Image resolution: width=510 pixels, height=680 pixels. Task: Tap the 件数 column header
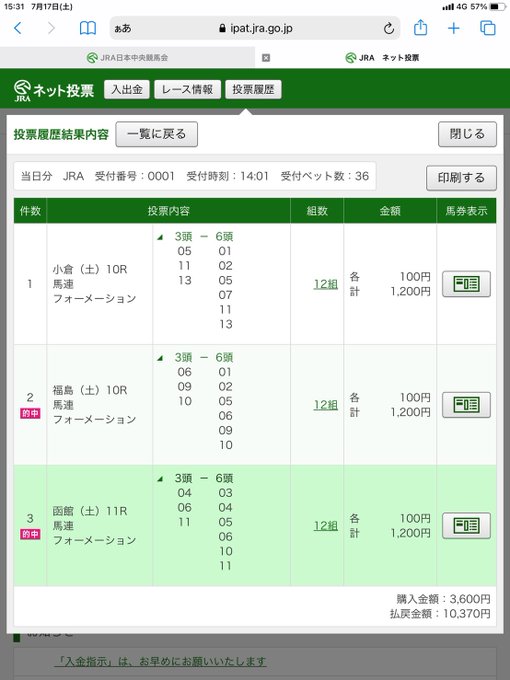pyautogui.click(x=30, y=211)
